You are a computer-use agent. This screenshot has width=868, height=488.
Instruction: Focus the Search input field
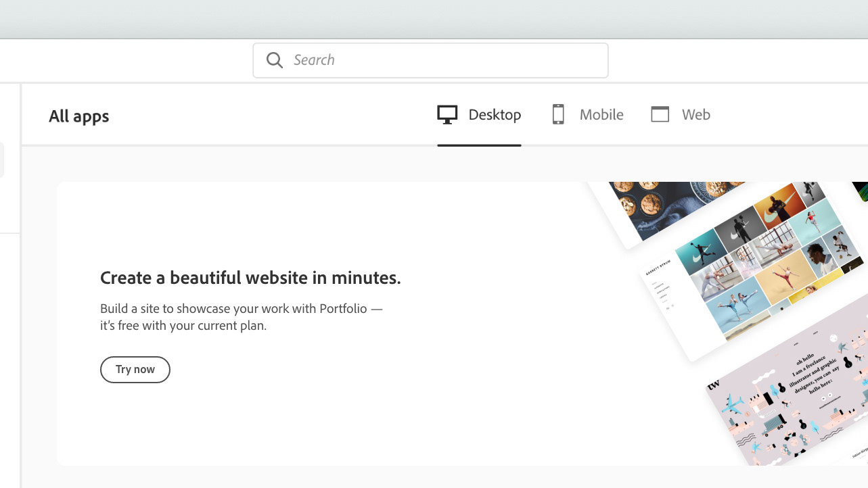pos(430,60)
